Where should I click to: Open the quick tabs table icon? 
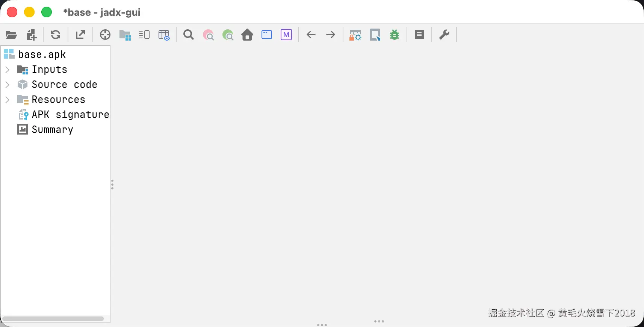point(164,35)
